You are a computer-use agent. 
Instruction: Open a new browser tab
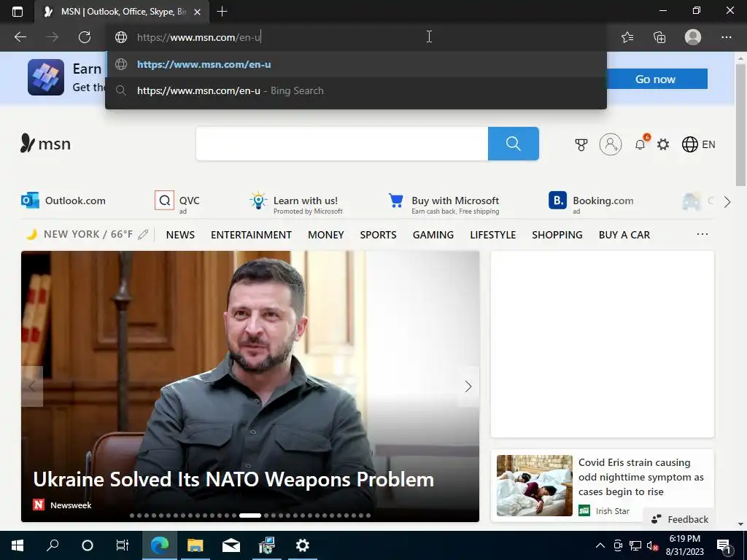(222, 12)
